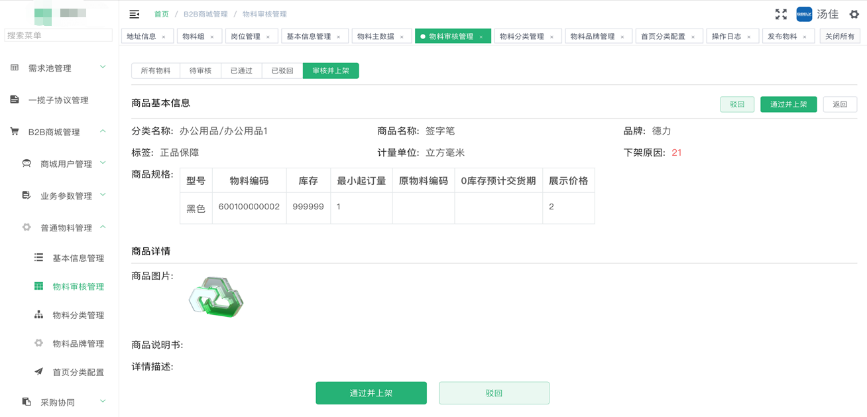Open the settings gear icon at top right
Viewport: 867px width, 417px height.
(x=853, y=14)
